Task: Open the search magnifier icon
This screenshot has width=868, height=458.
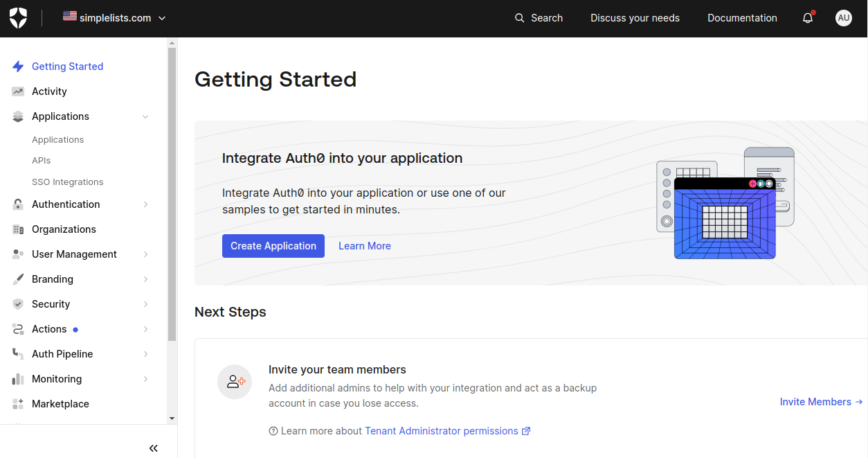Action: pos(520,18)
